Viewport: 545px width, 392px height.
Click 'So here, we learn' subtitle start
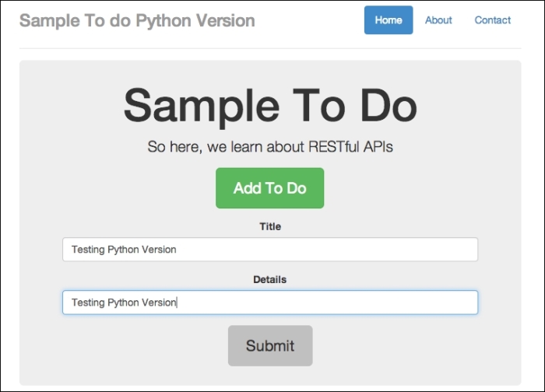(195, 146)
